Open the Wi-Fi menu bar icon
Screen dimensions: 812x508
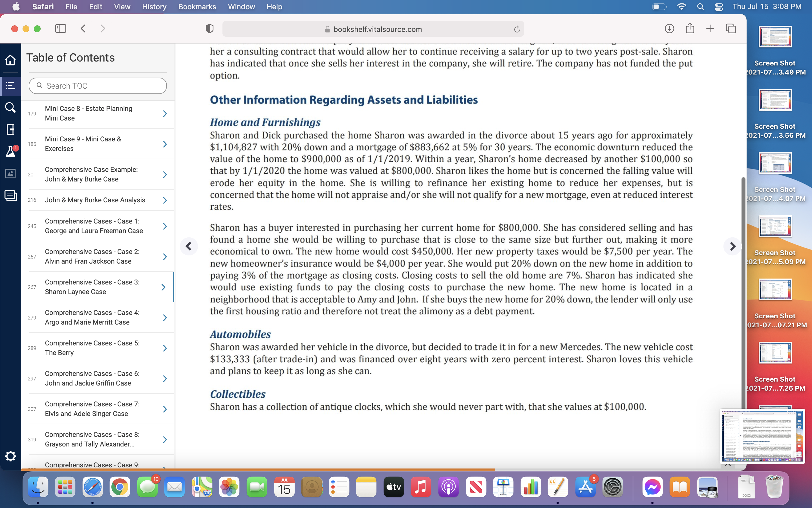(681, 7)
